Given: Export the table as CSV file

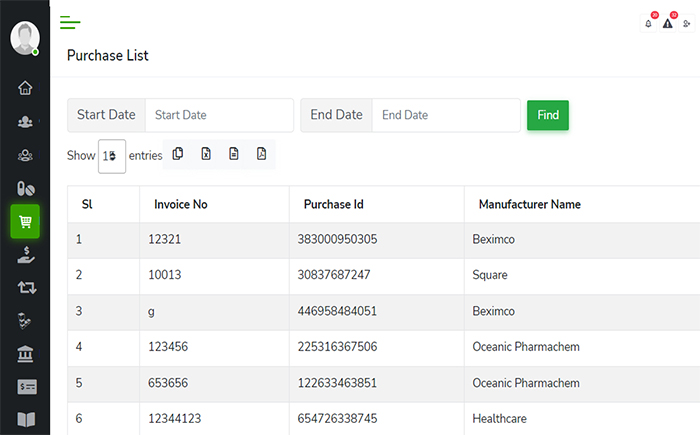Looking at the screenshot, I should pos(233,154).
